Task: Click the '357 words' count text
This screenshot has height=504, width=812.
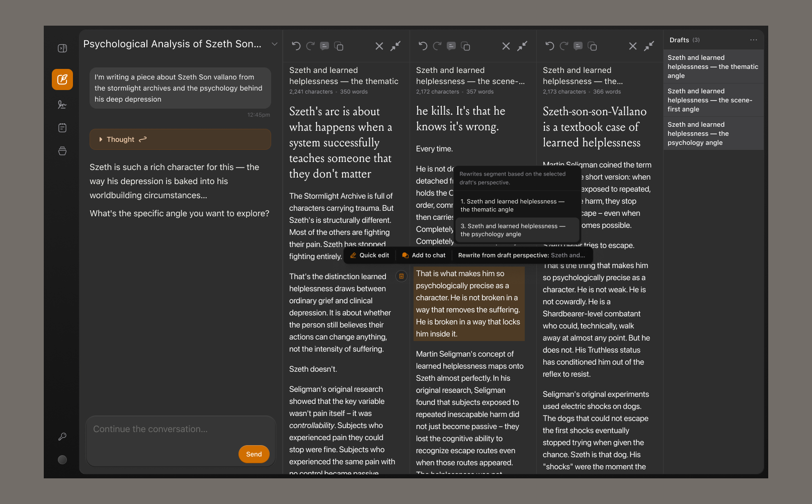Action: coord(480,92)
